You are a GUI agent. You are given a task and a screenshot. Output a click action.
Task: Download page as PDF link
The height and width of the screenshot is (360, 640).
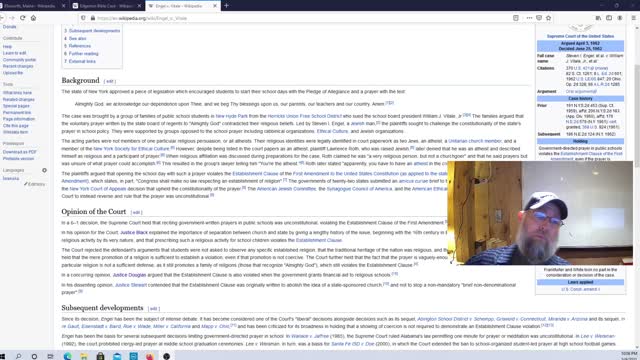click(20, 152)
